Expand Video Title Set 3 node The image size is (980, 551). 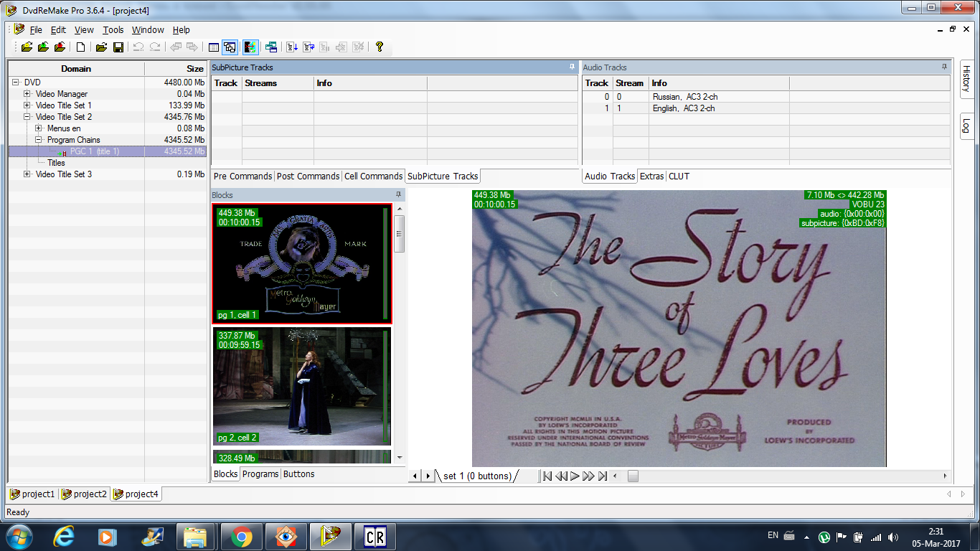27,174
